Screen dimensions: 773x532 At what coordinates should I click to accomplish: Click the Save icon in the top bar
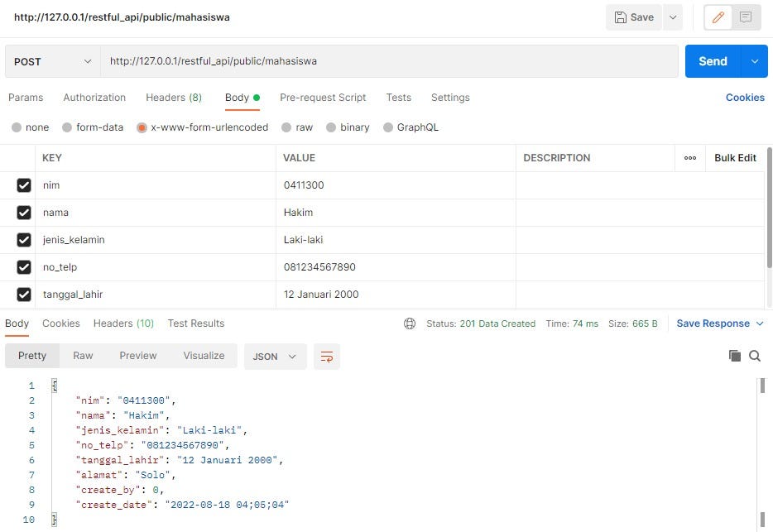631,17
